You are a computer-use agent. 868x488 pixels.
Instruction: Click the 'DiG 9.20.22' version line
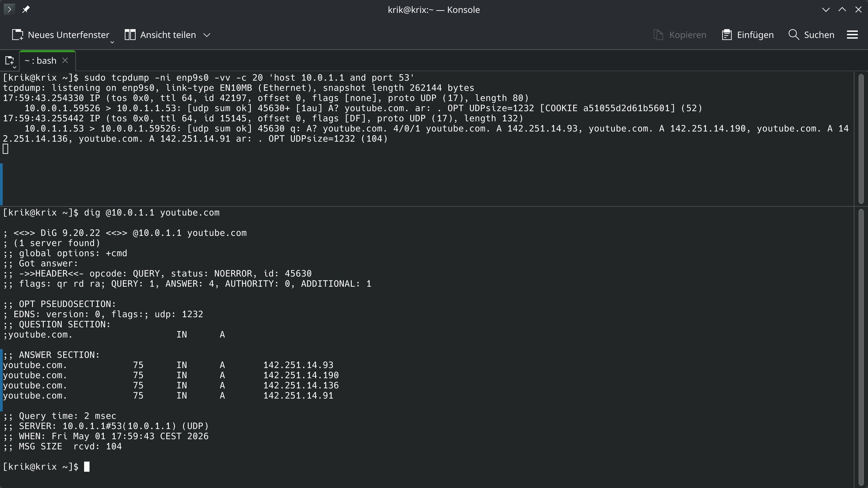pyautogui.click(x=125, y=233)
